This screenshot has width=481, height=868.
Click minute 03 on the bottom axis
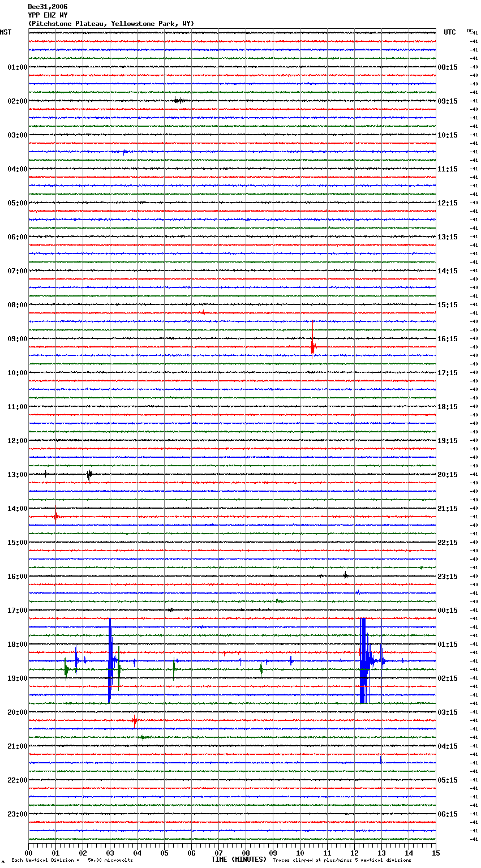pos(110,853)
